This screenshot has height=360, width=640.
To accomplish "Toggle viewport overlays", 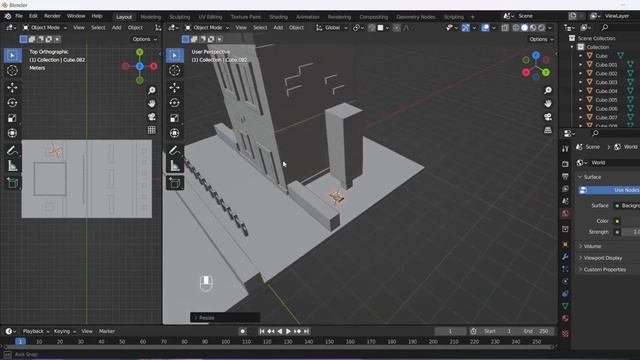I will [485, 28].
